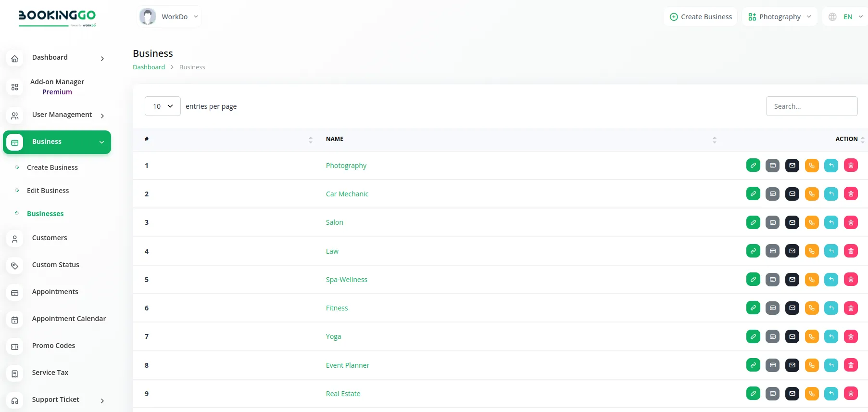The height and width of the screenshot is (412, 868).
Task: Open the Salon business link
Action: [335, 222]
